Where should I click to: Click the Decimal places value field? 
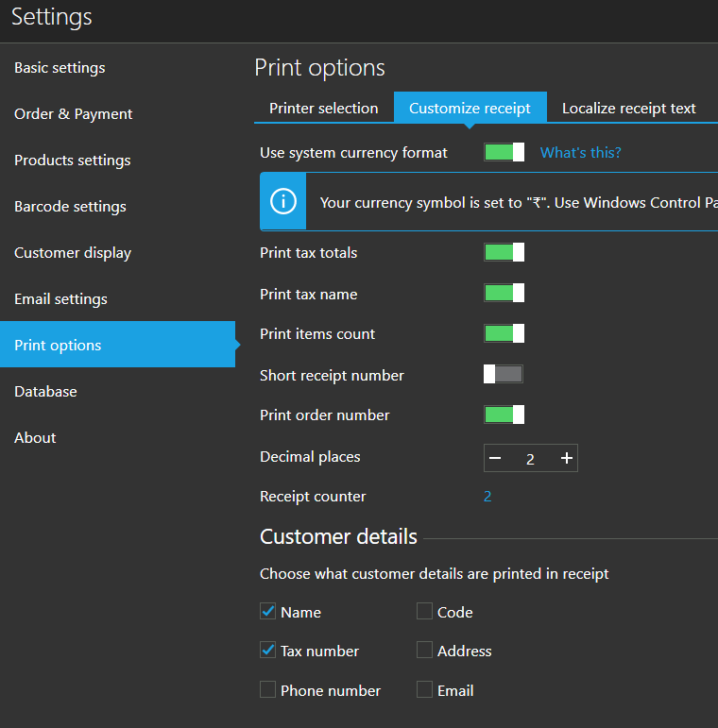530,459
